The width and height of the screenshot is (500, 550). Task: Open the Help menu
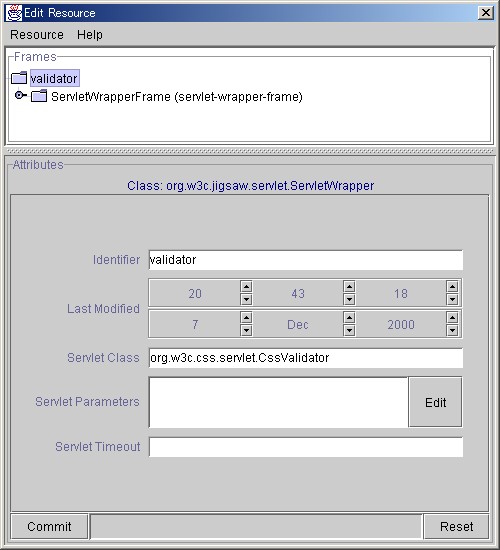pyautogui.click(x=90, y=35)
